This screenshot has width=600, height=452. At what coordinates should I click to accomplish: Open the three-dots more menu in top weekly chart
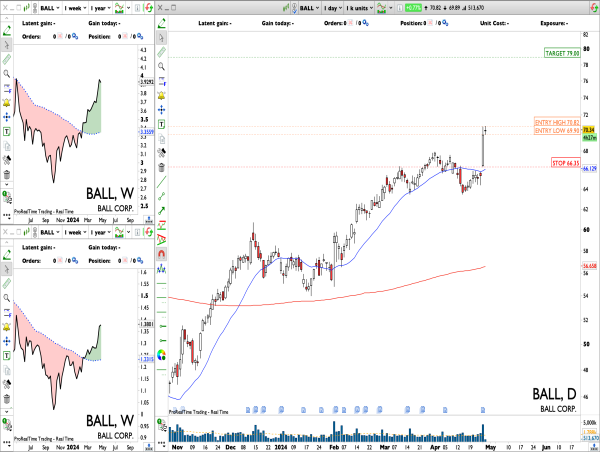click(7, 216)
